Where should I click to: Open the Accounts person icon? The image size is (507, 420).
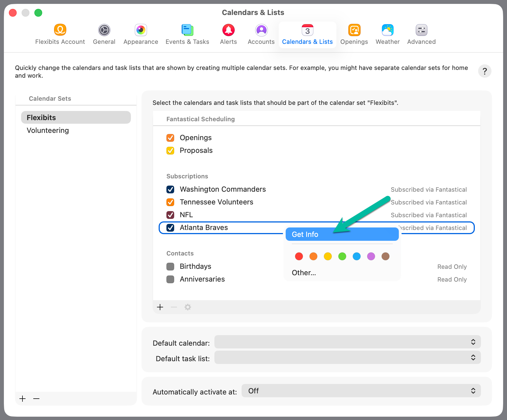[261, 30]
